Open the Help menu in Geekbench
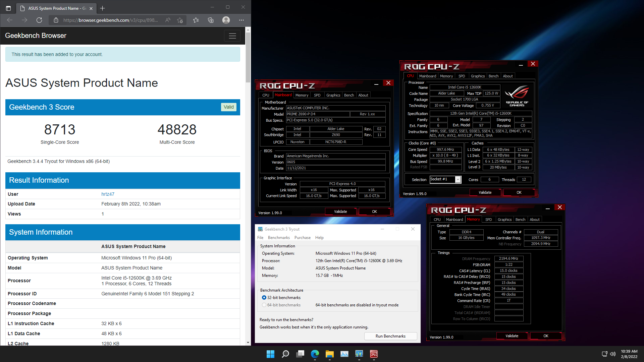This screenshot has height=362, width=644. pos(319,238)
